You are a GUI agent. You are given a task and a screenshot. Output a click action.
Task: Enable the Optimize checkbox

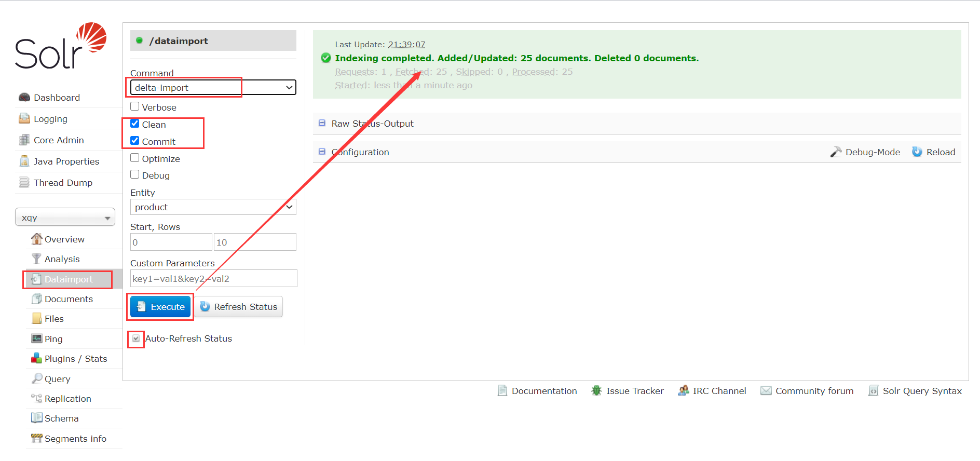click(134, 158)
